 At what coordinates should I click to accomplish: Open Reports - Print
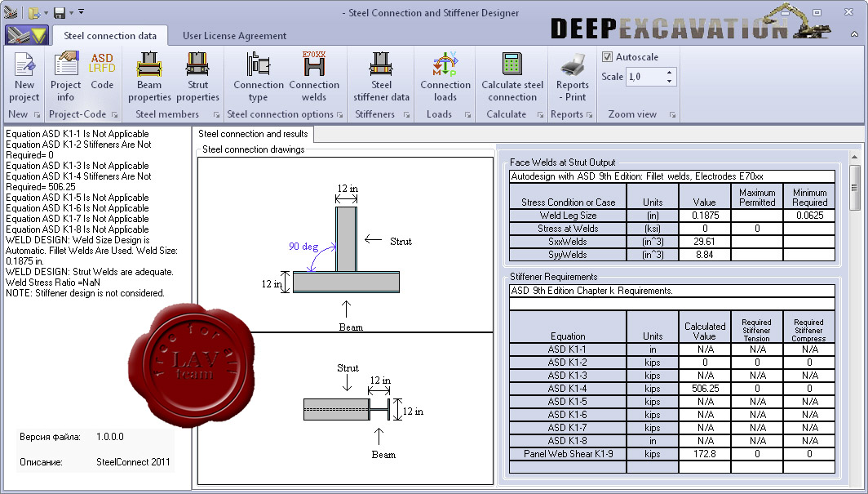573,77
